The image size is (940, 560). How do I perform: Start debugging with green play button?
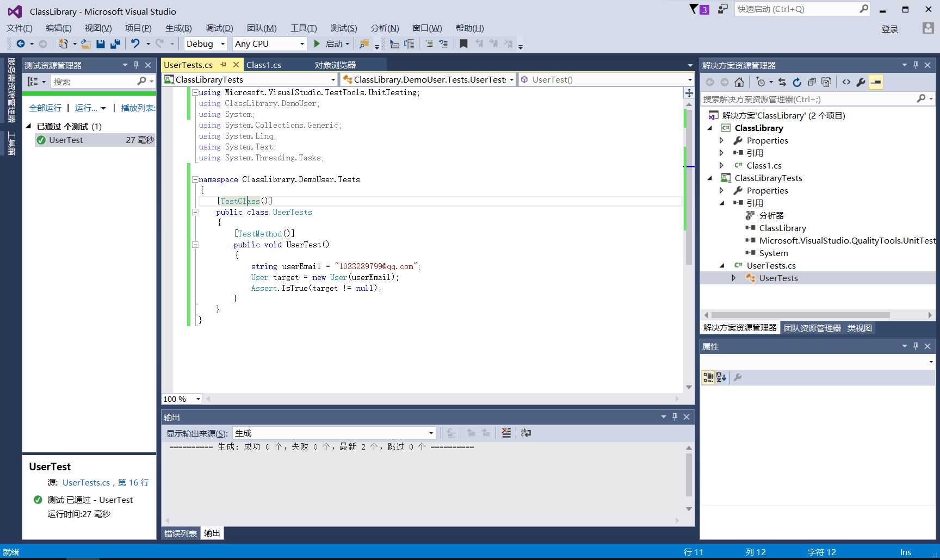click(317, 43)
